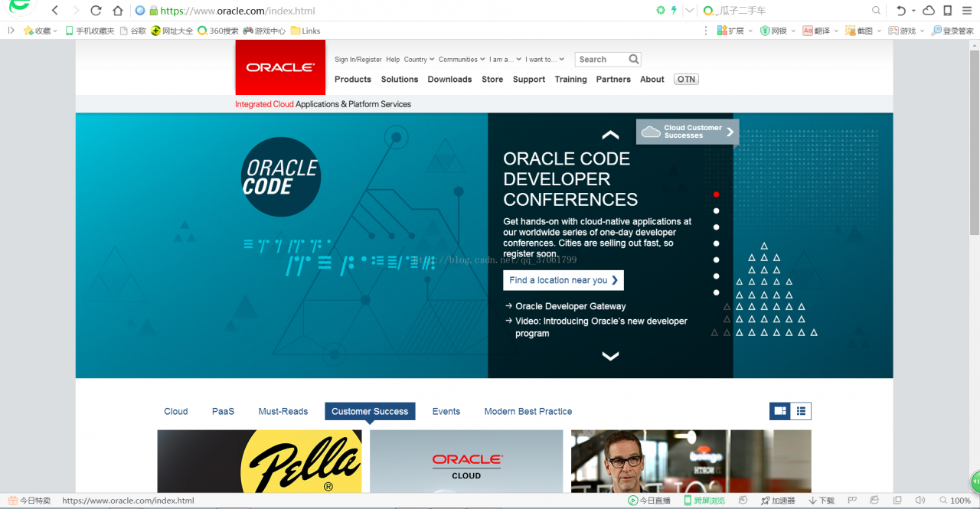
Task: Click the Oracle site Search field
Action: (602, 59)
